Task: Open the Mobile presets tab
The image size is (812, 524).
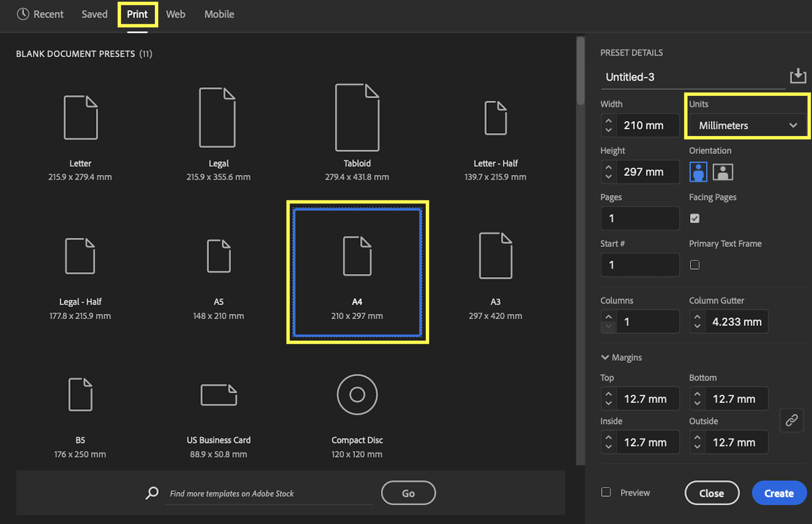Action: tap(219, 14)
